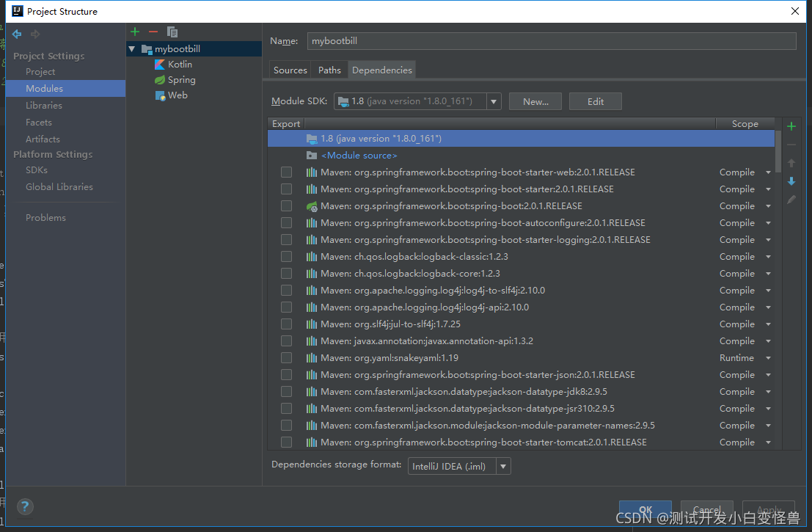Viewport: 812px width, 532px height.
Task: Click the Module source folder icon
Action: 311,156
